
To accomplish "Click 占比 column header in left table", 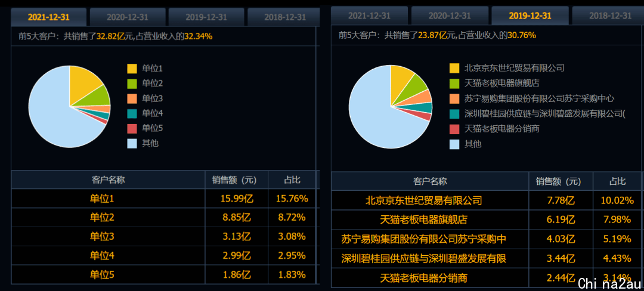I will tap(292, 179).
